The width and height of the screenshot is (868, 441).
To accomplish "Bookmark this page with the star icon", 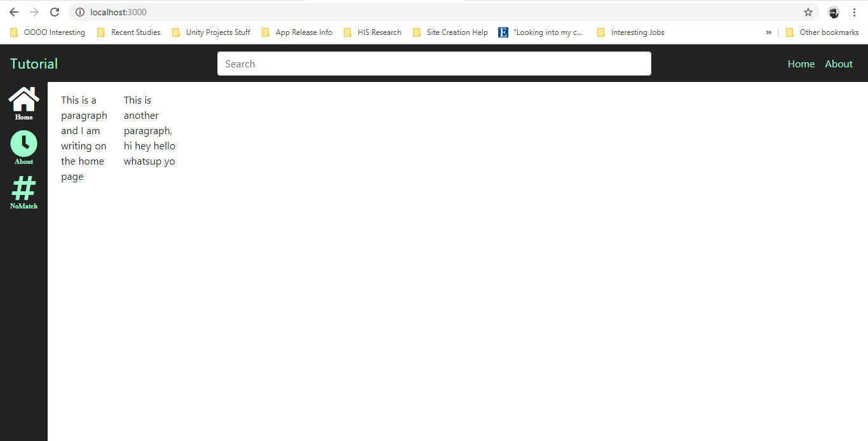I will pyautogui.click(x=808, y=12).
